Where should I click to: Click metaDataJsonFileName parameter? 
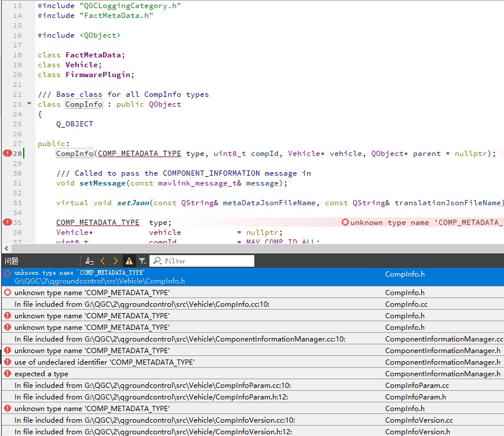click(269, 203)
